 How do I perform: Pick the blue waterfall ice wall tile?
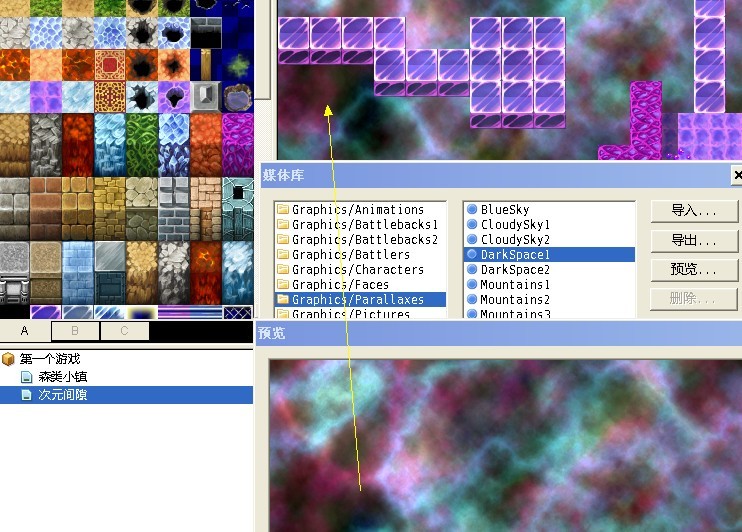(x=110, y=145)
